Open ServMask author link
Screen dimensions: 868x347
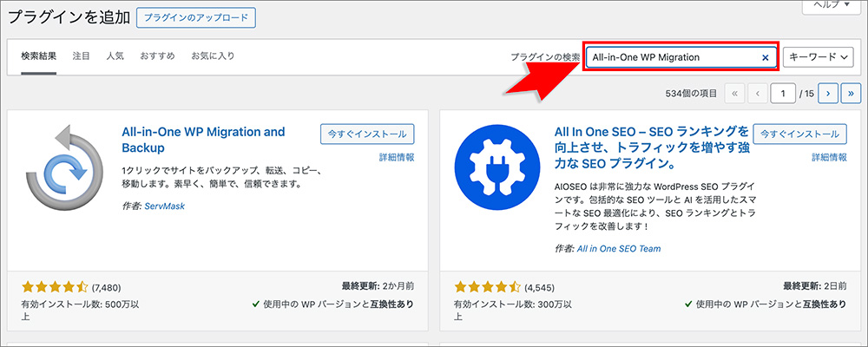pyautogui.click(x=164, y=206)
